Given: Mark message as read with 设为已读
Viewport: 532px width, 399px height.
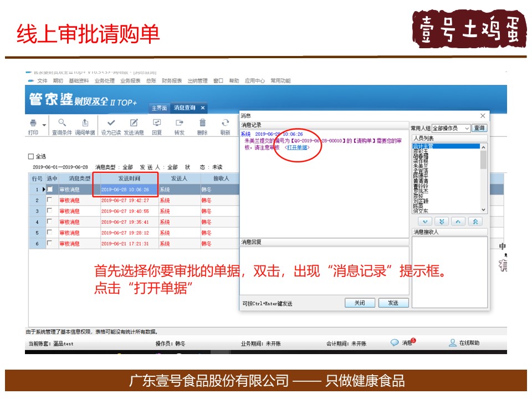Looking at the screenshot, I should pos(111,123).
